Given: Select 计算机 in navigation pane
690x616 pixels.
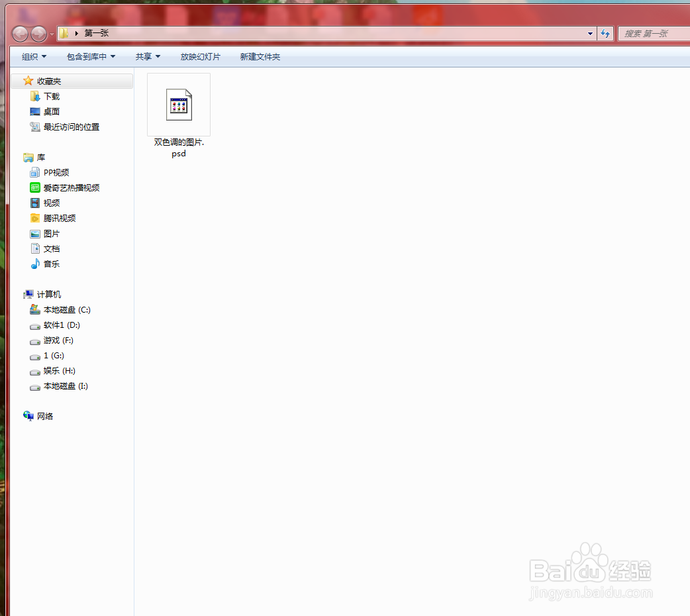Looking at the screenshot, I should tap(49, 295).
